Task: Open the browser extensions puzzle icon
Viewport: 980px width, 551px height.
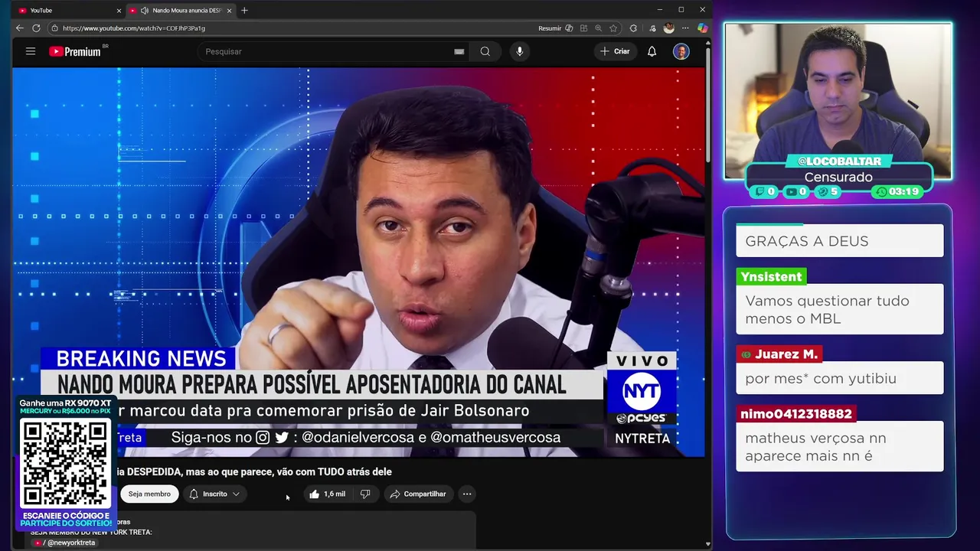Action: (633, 28)
